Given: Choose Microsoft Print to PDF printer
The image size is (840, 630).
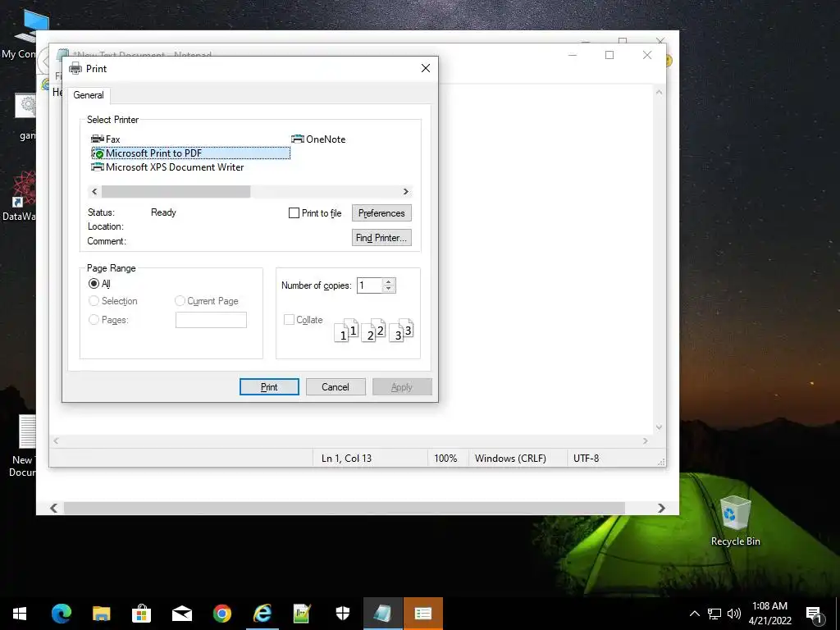Looking at the screenshot, I should 190,153.
